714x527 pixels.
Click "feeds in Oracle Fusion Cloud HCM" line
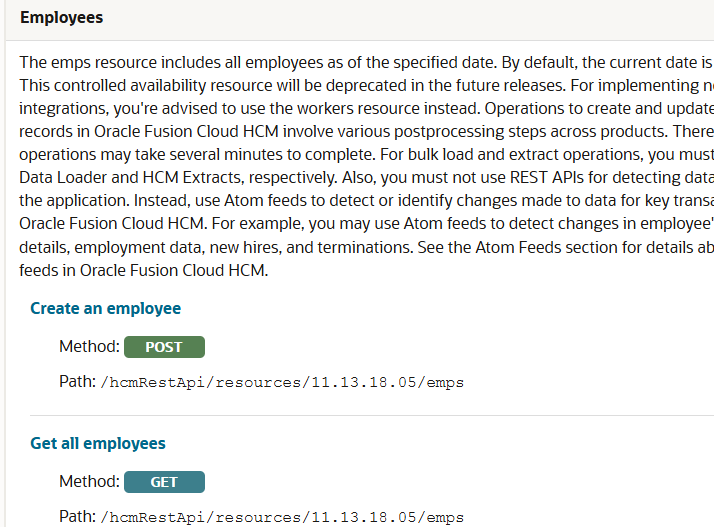click(144, 270)
